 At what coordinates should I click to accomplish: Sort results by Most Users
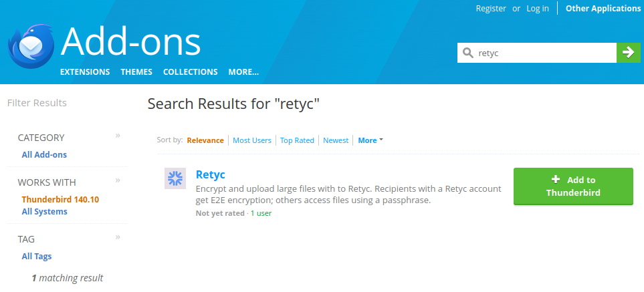click(252, 140)
